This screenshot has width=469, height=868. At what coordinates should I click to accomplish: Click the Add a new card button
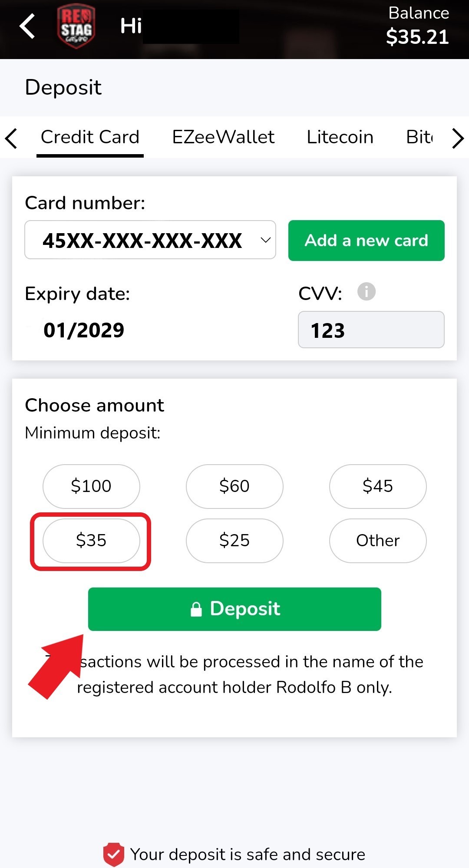click(x=366, y=241)
